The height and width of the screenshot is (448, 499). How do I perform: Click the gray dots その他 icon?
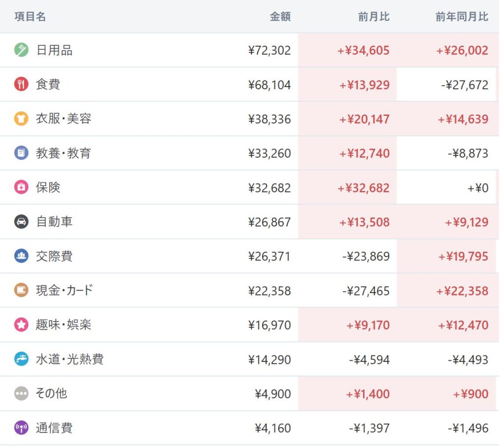(x=21, y=393)
